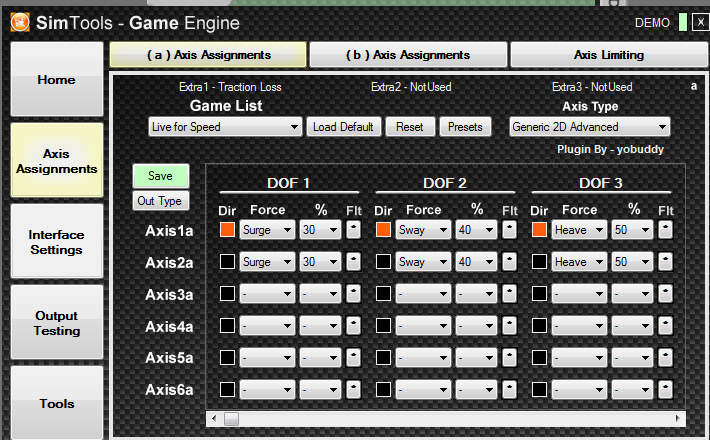Close the Game Engine window

click(700, 22)
